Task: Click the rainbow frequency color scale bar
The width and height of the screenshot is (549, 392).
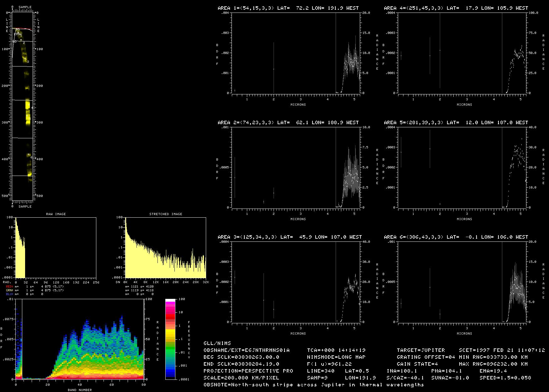Action: click(x=170, y=339)
